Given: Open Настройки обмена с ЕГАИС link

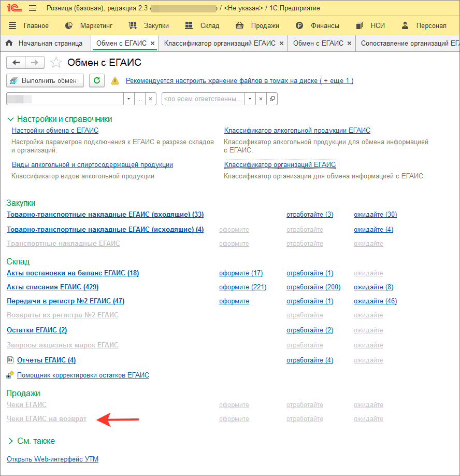Looking at the screenshot, I should click(55, 131).
